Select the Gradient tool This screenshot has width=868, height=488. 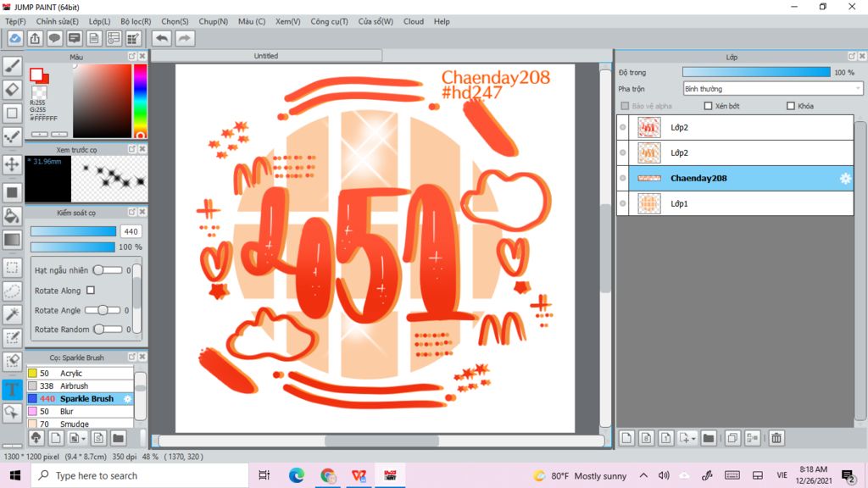coord(12,240)
